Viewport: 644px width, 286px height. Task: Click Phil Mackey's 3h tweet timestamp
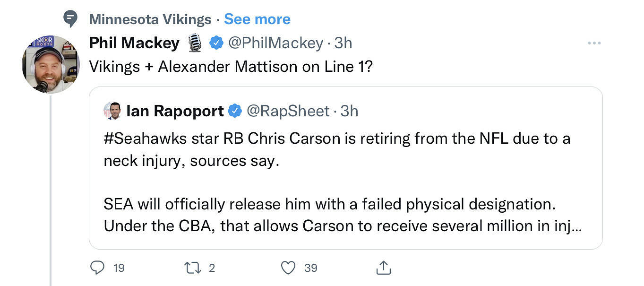[x=343, y=43]
